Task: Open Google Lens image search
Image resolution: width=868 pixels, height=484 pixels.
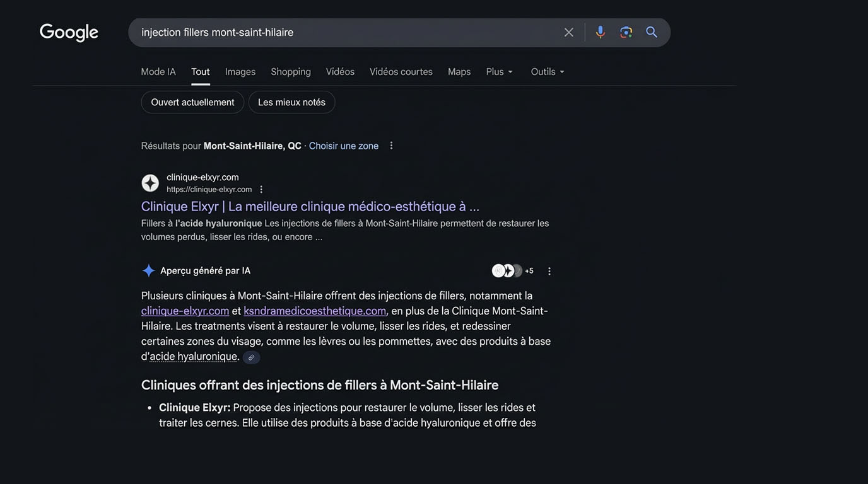Action: tap(626, 32)
